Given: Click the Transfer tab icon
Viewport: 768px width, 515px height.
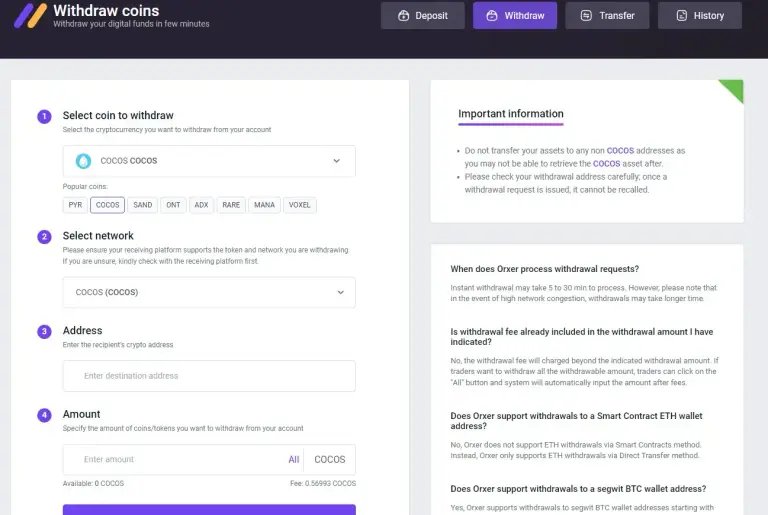Looking at the screenshot, I should 586,16.
